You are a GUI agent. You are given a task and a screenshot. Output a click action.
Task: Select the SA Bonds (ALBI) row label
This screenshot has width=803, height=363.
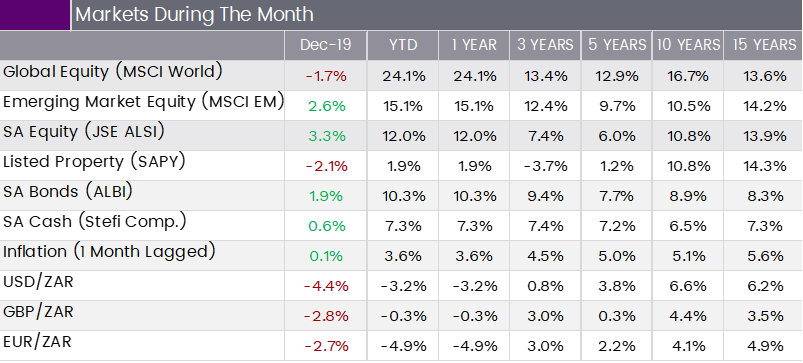68,192
